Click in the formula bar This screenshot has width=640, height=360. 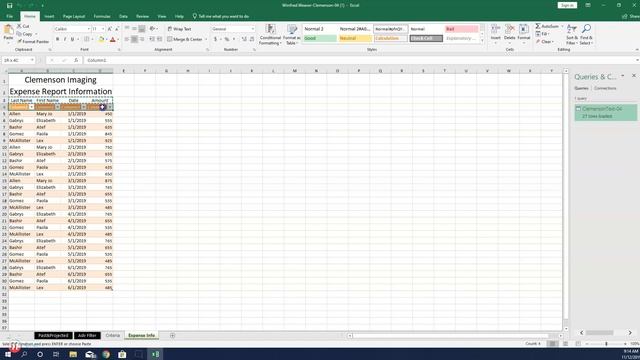[359, 60]
